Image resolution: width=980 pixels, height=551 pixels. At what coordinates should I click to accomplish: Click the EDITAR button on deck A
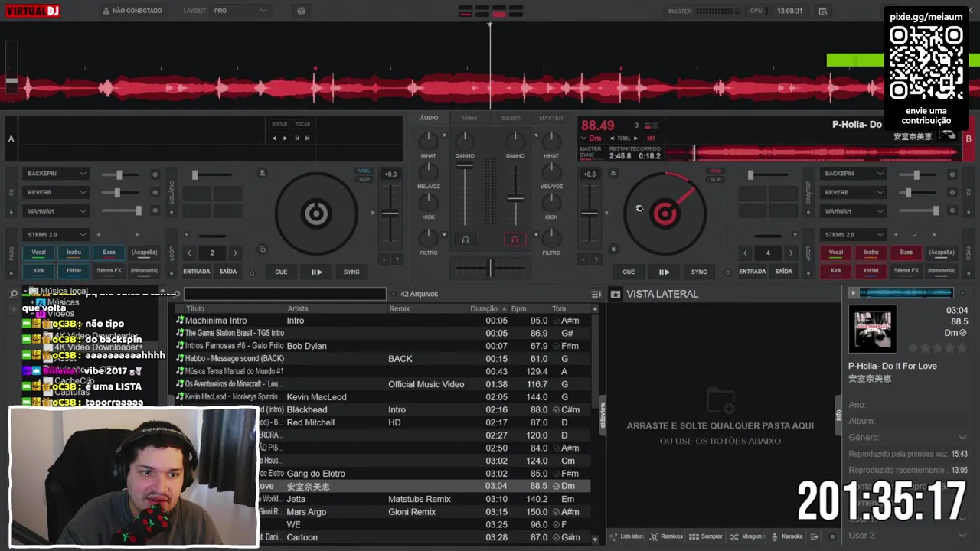pyautogui.click(x=279, y=124)
